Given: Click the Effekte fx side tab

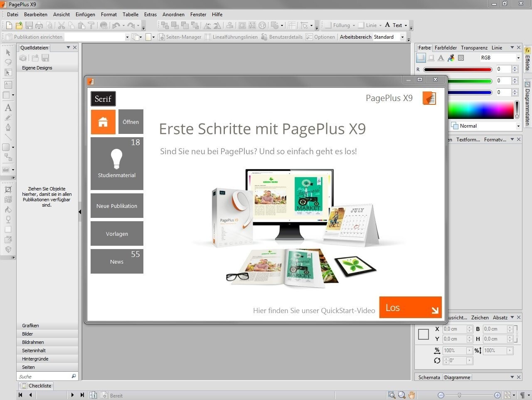Looking at the screenshot, I should (x=527, y=60).
